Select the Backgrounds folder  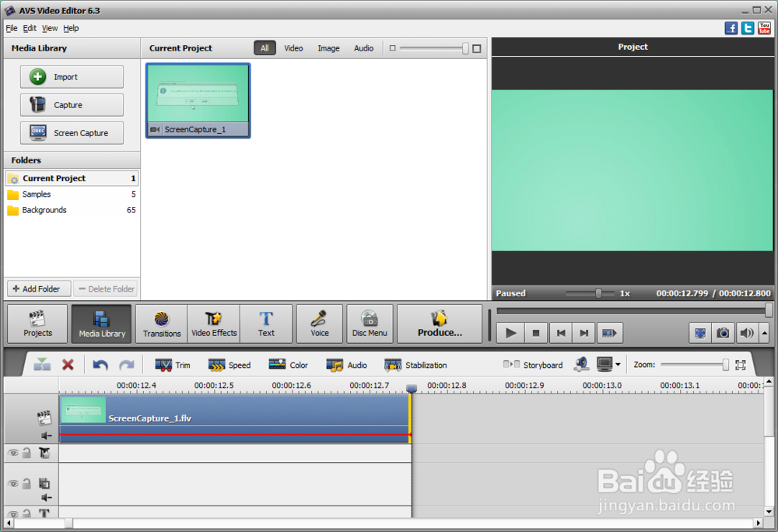click(72, 210)
